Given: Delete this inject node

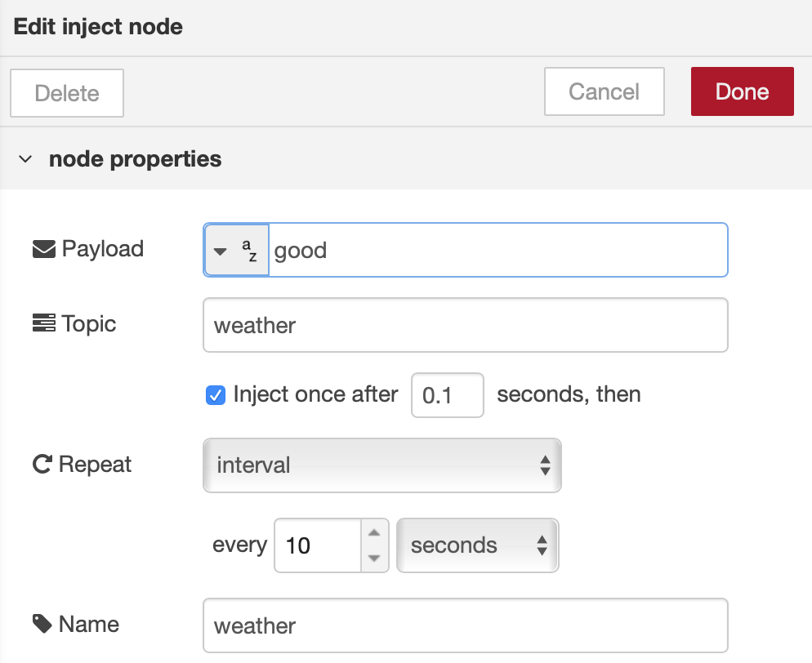Looking at the screenshot, I should click(x=66, y=92).
